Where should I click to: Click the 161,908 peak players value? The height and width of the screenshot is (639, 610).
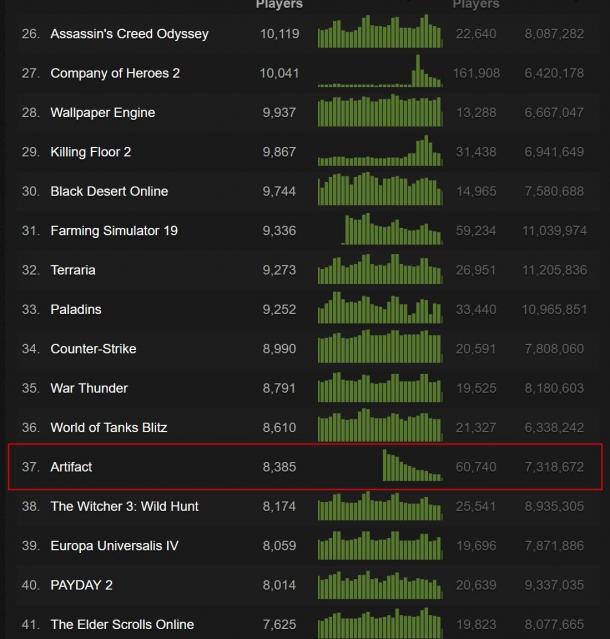(x=476, y=73)
